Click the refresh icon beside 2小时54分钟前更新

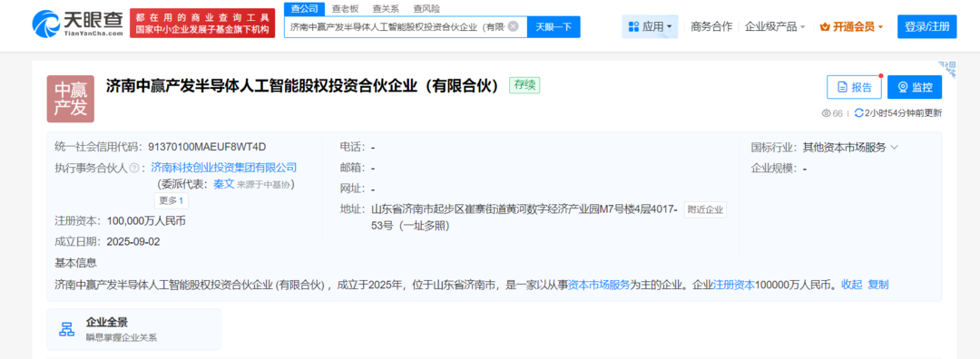[x=858, y=113]
